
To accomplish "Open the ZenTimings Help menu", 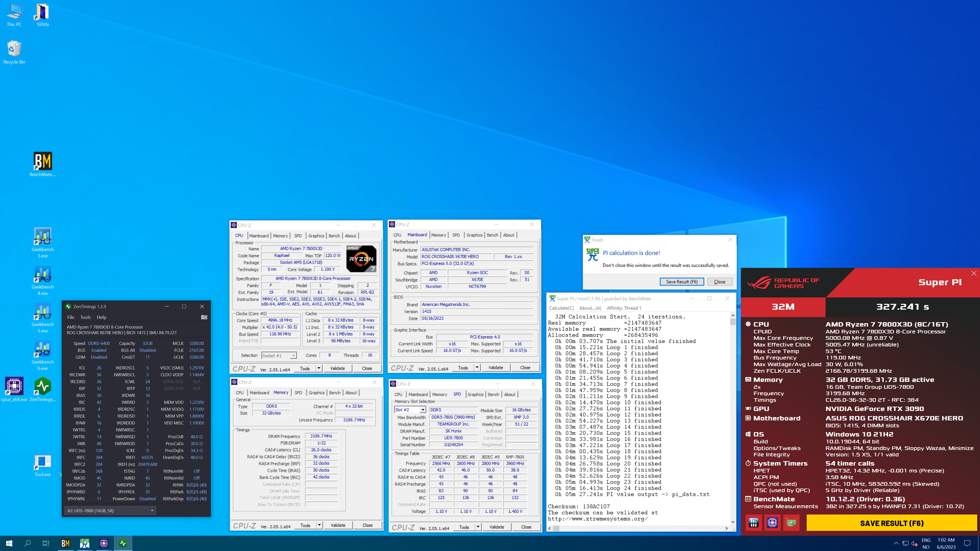I will (102, 317).
